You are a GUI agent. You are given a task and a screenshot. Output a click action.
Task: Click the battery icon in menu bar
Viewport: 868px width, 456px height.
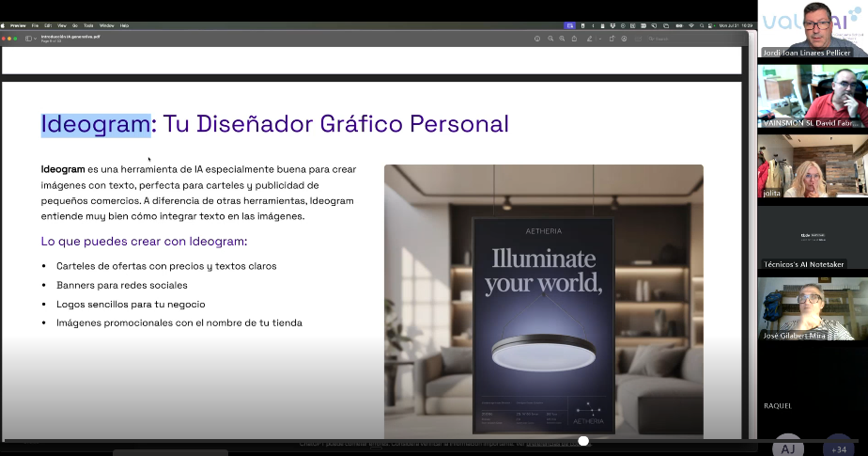679,25
